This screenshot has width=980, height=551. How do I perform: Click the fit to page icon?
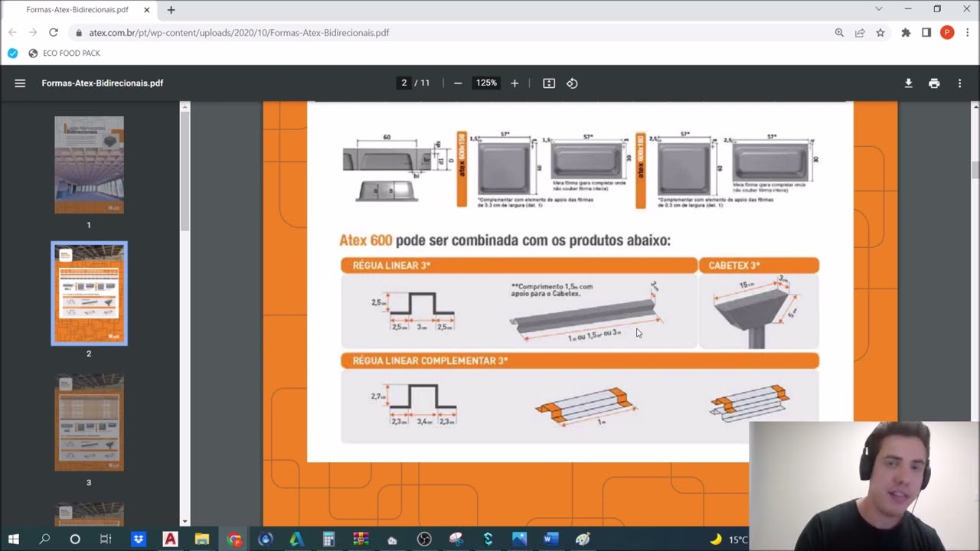pyautogui.click(x=549, y=83)
